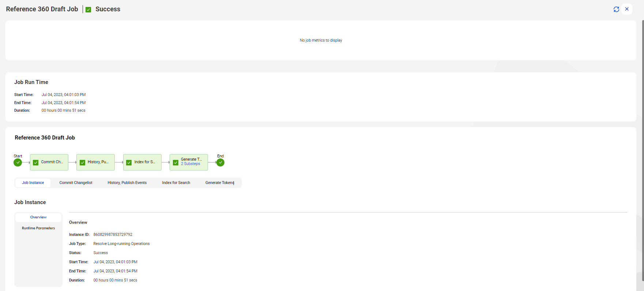Screen dimensions: 644x291
Task: Select the Index for S... step box
Action: tap(142, 162)
